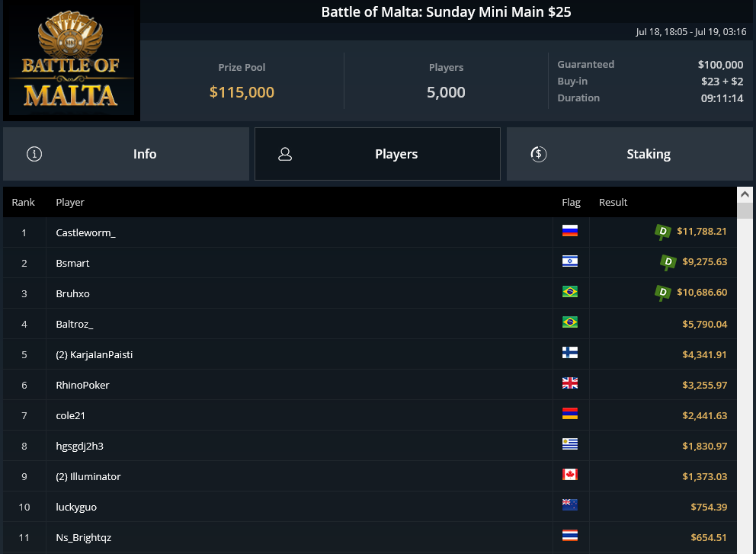The image size is (756, 554).
Task: Select the Players tab
Action: coord(377,154)
